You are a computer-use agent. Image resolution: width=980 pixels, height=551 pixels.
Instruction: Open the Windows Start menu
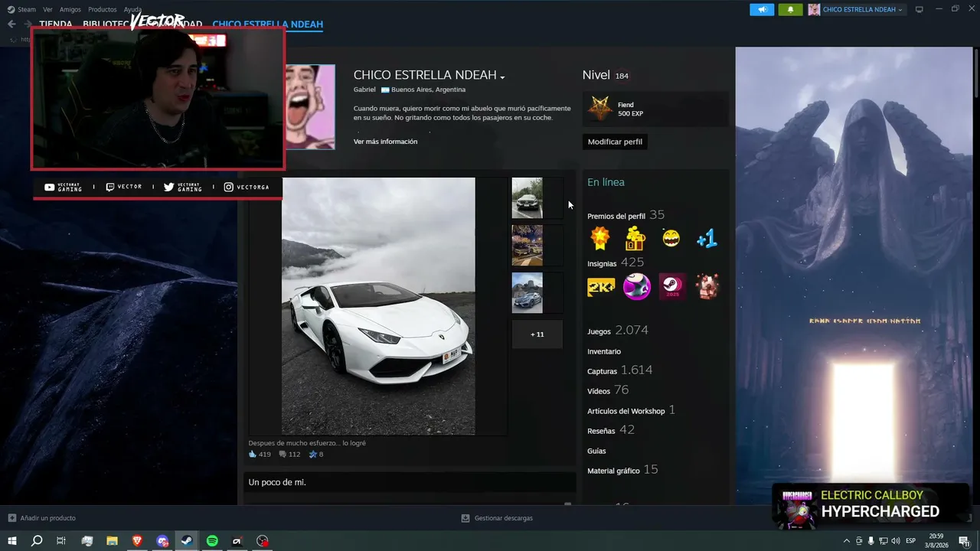point(12,541)
